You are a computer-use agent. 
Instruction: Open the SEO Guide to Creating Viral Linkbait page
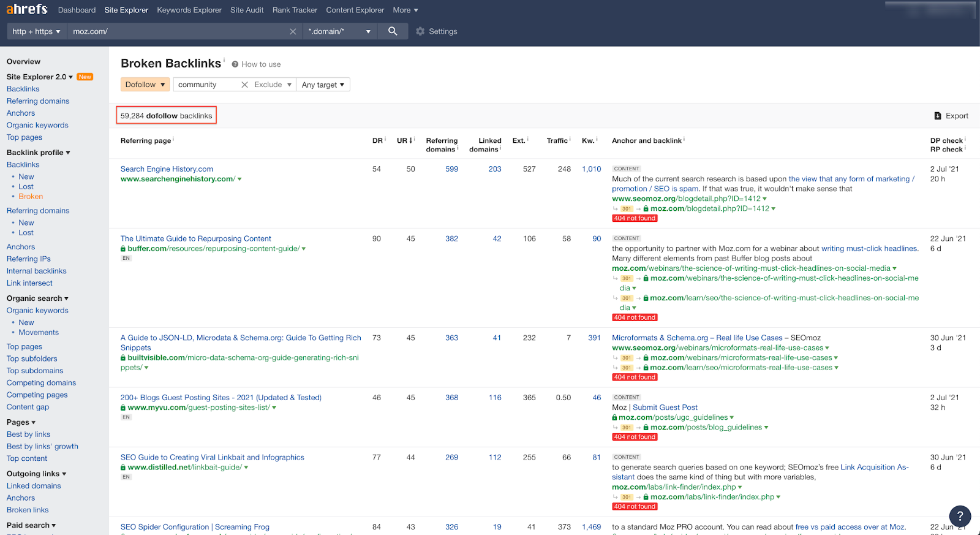click(x=213, y=457)
